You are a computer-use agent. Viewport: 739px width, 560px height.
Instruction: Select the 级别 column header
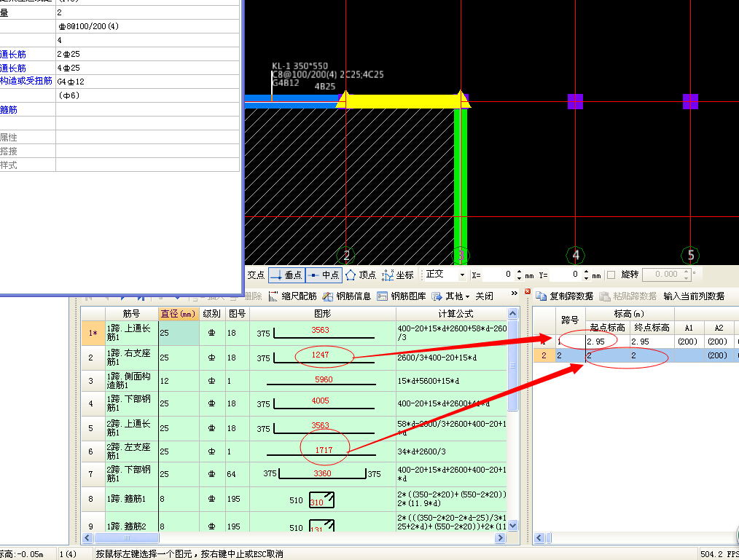(211, 314)
